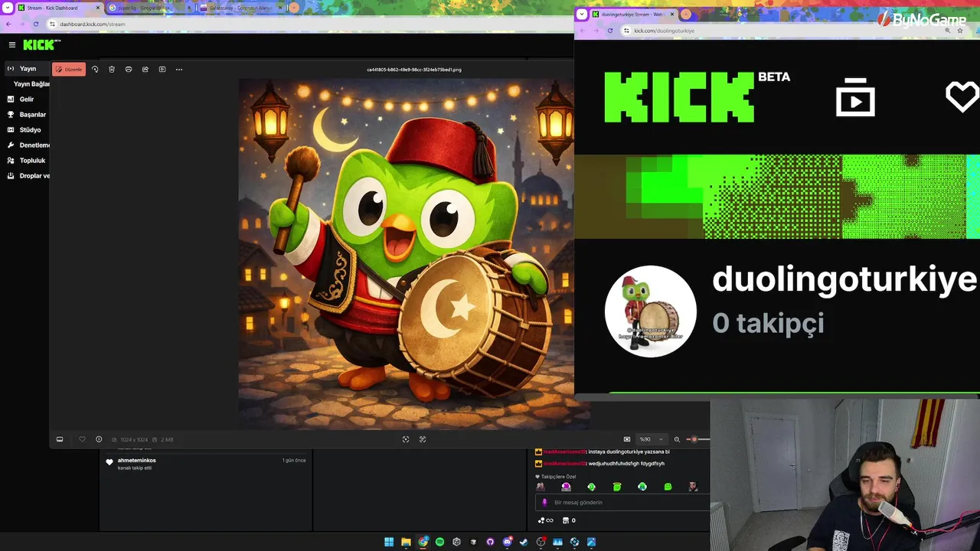Screen dimensions: 980x551
Task: Start slideshow with the play-frame icon
Action: (x=162, y=69)
